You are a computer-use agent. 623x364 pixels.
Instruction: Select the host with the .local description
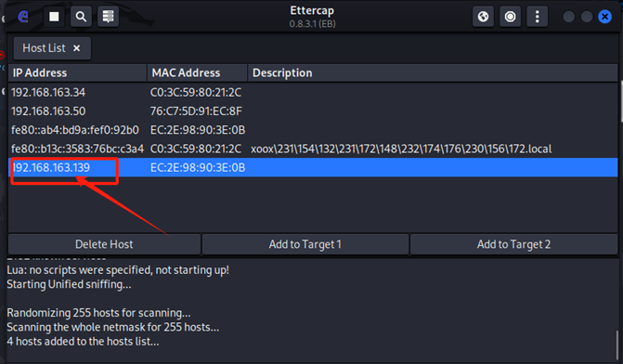313,149
